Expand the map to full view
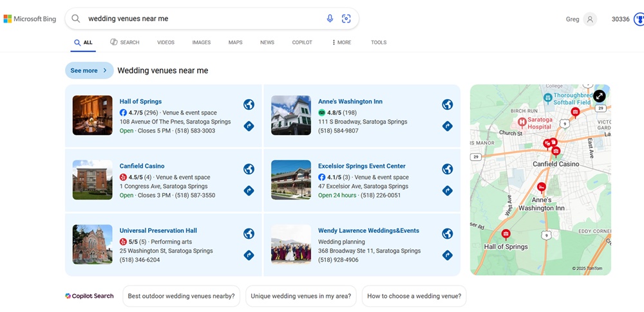 pos(599,96)
